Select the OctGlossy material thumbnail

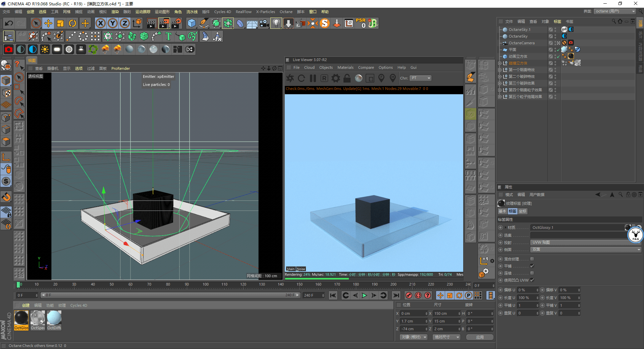(21, 318)
